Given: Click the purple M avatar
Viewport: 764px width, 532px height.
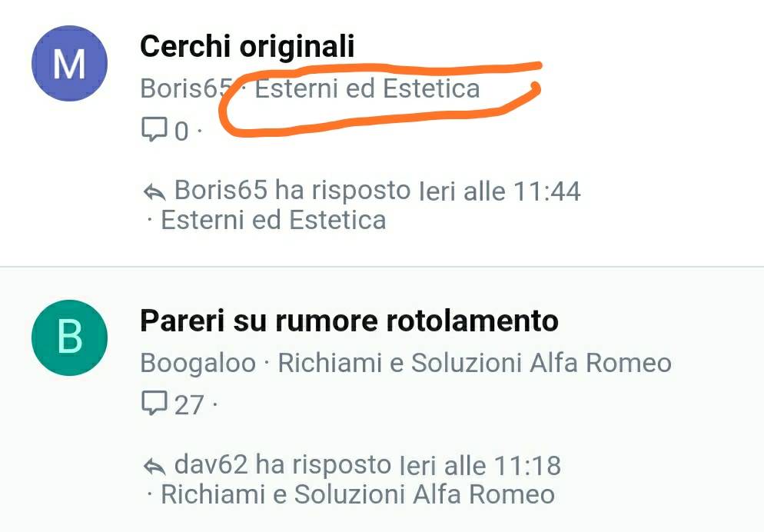Looking at the screenshot, I should (x=69, y=63).
